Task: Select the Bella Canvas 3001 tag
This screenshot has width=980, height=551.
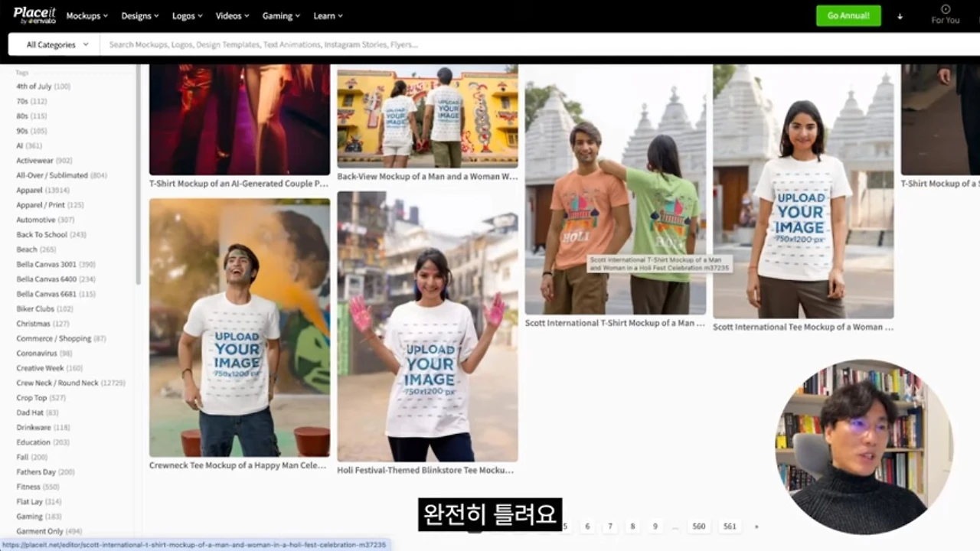Action: pos(56,264)
